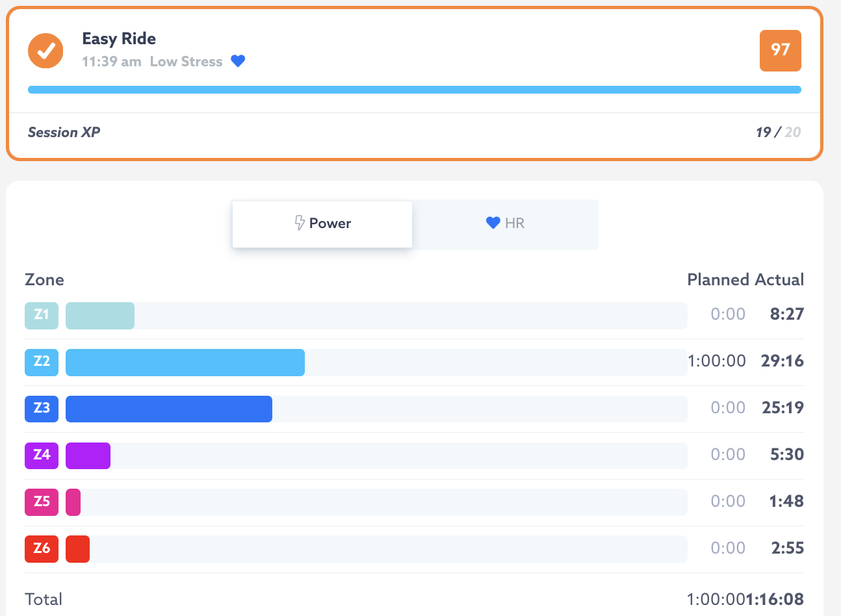Click the Zone column header
Viewport: 841px width, 616px height.
[44, 280]
